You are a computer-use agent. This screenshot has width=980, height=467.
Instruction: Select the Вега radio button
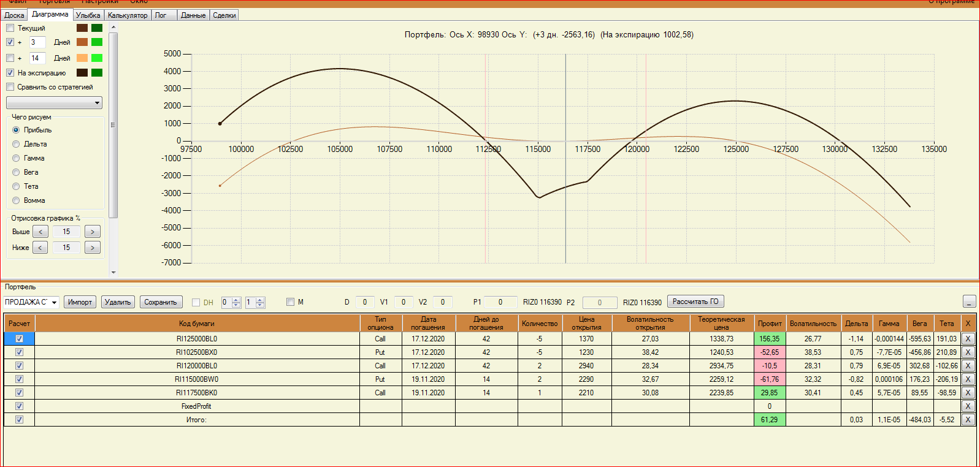pyautogui.click(x=16, y=172)
